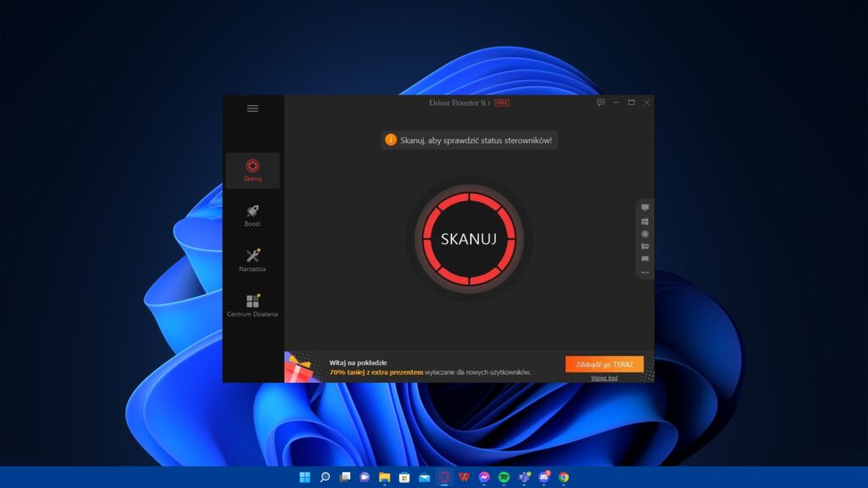Expand the three-dots more option in side panel
The image size is (868, 488).
[645, 272]
